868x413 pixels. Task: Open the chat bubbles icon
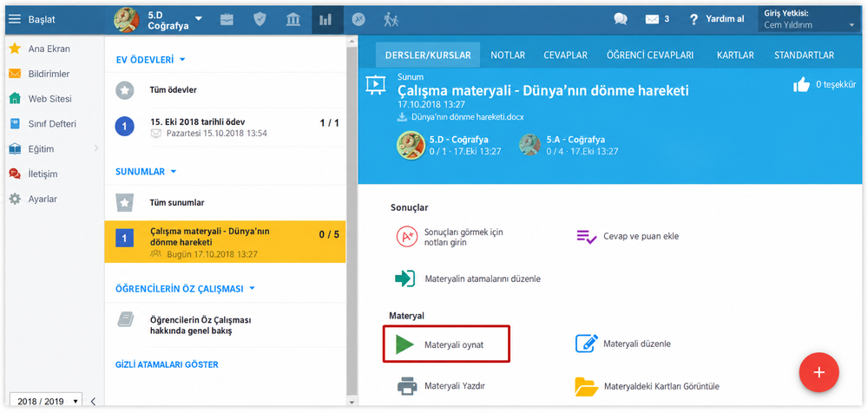(x=621, y=19)
